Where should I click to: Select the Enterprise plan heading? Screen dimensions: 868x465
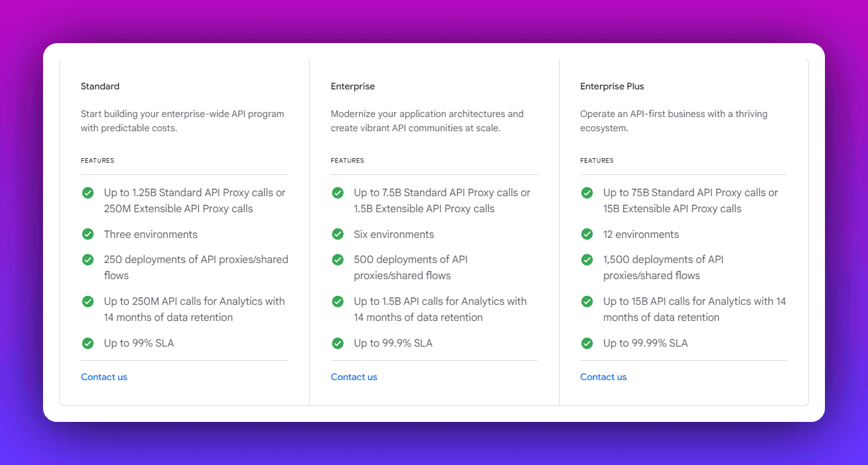tap(353, 86)
